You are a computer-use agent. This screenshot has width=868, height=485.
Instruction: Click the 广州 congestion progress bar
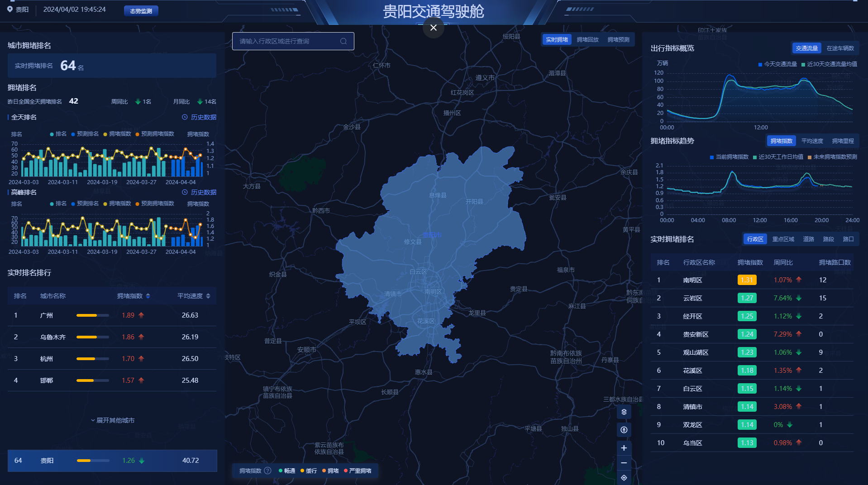[92, 315]
